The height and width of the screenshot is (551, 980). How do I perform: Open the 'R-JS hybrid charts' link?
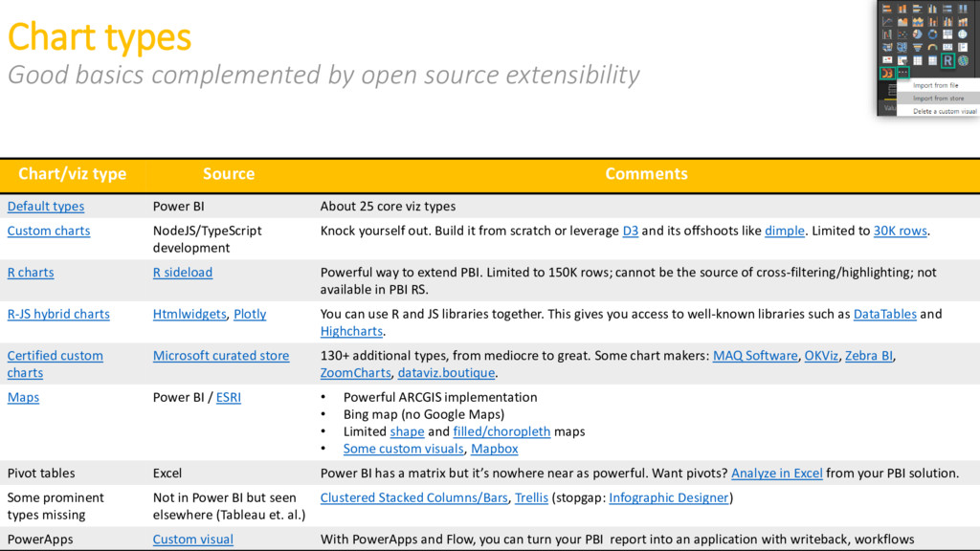coord(58,314)
